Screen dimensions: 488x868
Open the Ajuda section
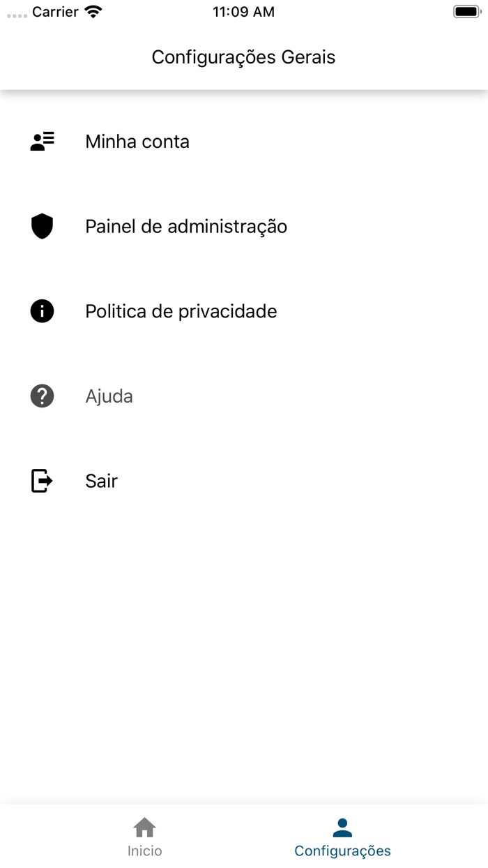click(x=109, y=396)
